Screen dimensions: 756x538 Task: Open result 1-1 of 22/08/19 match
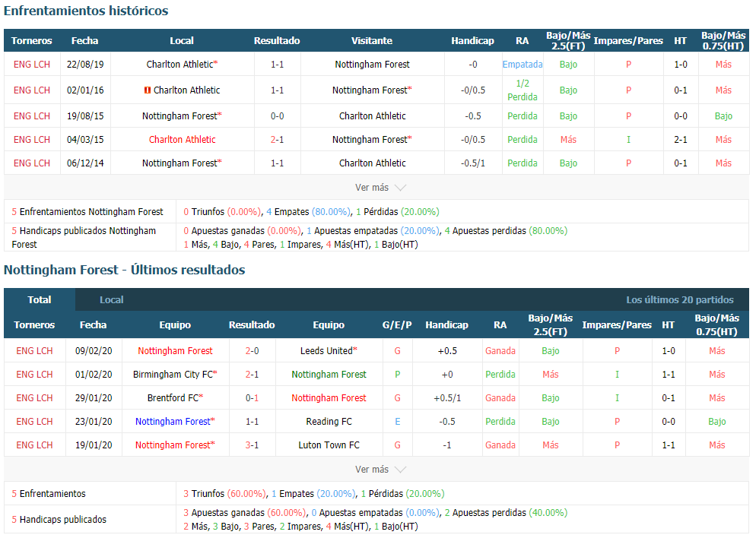278,64
